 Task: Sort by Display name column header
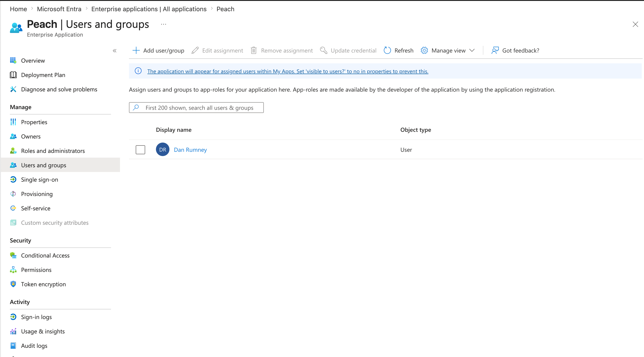(173, 130)
